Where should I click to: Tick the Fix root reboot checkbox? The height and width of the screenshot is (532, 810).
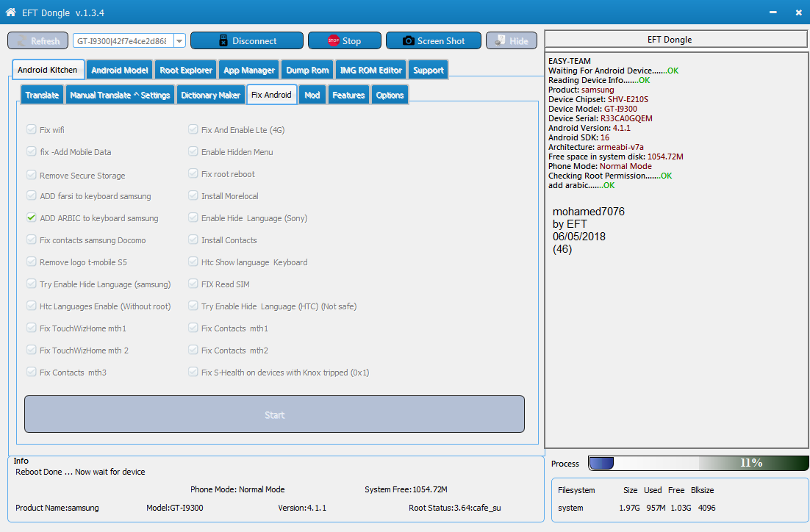193,173
